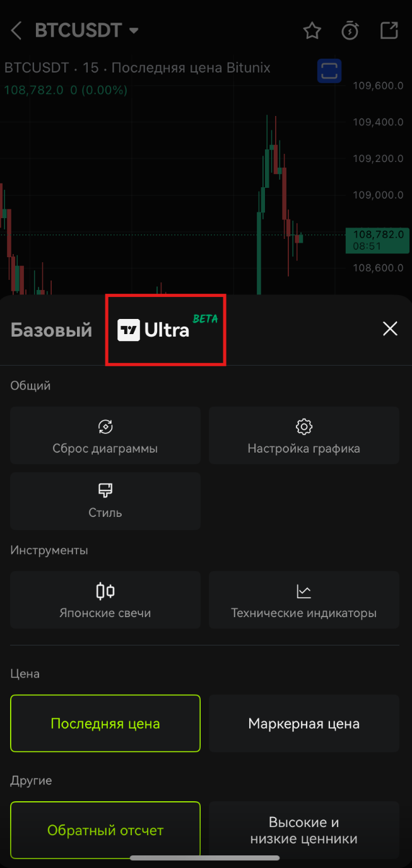Viewport: 412px width, 868px height.
Task: Open the Стиль paint roller option
Action: [x=105, y=501]
